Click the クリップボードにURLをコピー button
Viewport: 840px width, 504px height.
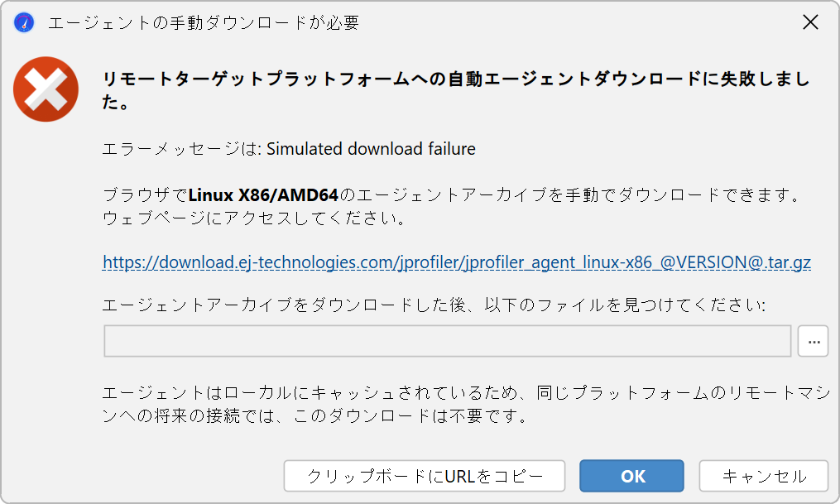point(425,476)
